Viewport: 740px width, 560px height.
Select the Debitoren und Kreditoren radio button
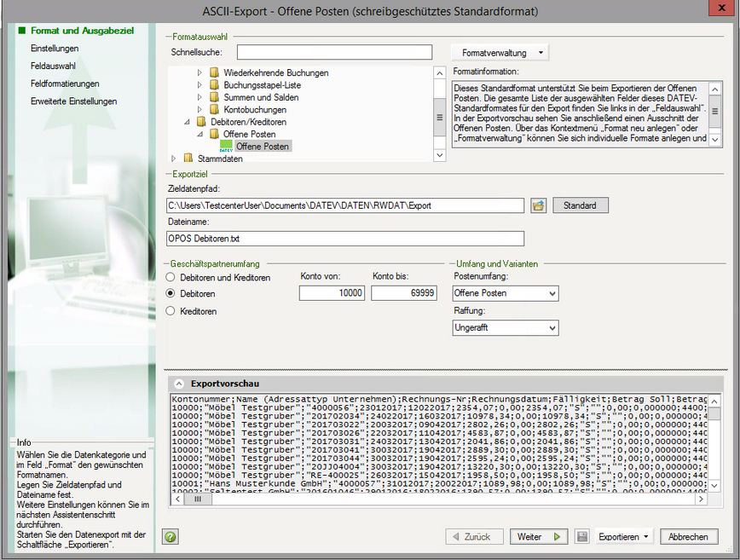[171, 277]
